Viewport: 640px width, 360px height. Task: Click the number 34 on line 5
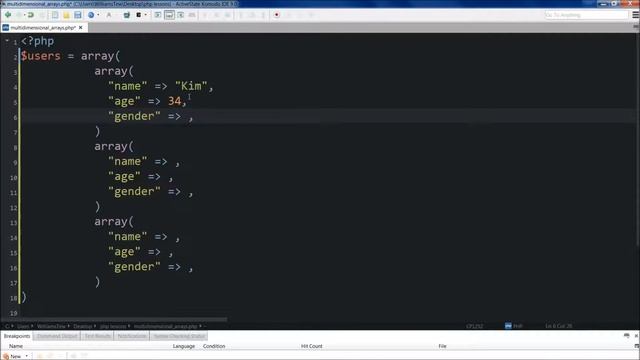(x=174, y=101)
